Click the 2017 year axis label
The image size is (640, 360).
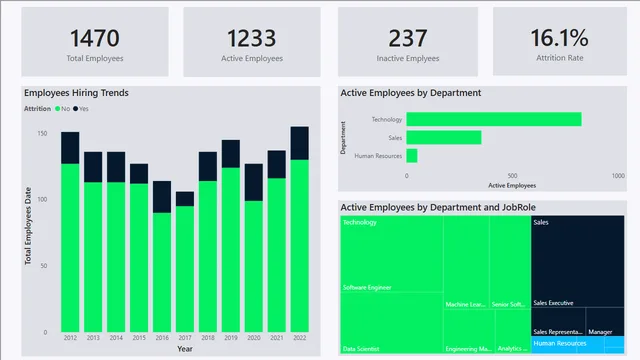coord(185,338)
